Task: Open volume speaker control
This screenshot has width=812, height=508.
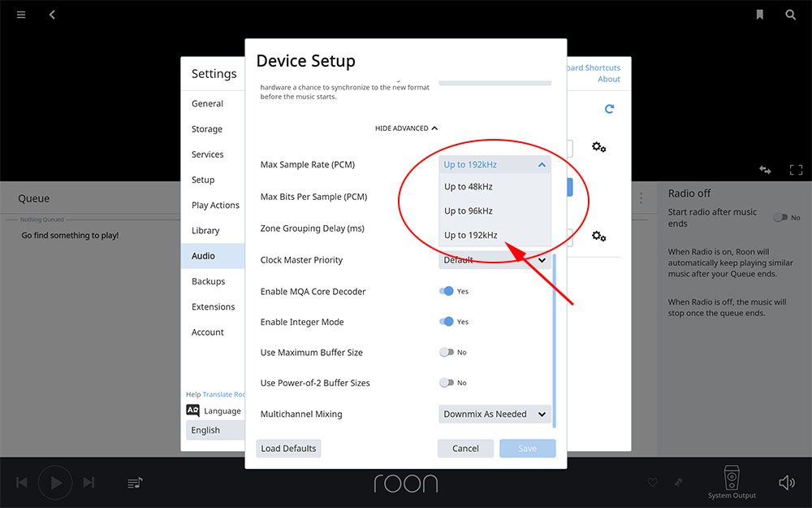Action: tap(786, 483)
